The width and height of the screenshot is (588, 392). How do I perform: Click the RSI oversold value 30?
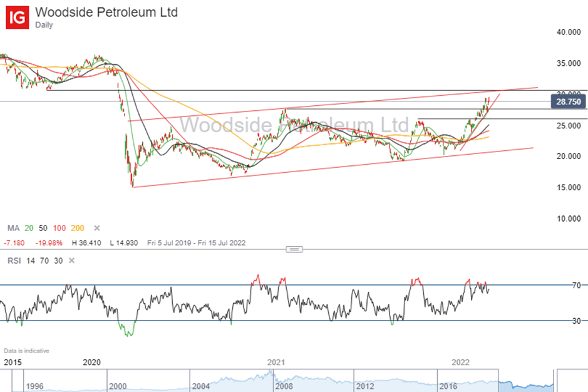[58, 260]
